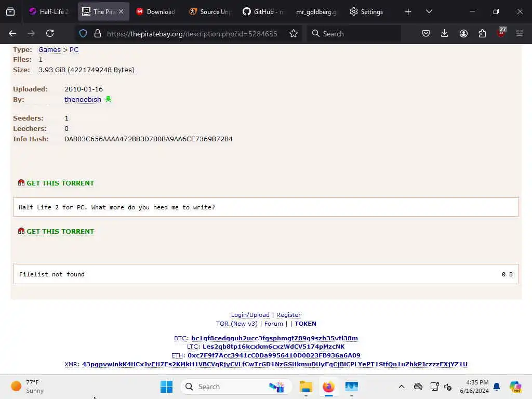Switch to the mr_goldberg tab
Screen dimensions: 532x399
click(x=316, y=12)
